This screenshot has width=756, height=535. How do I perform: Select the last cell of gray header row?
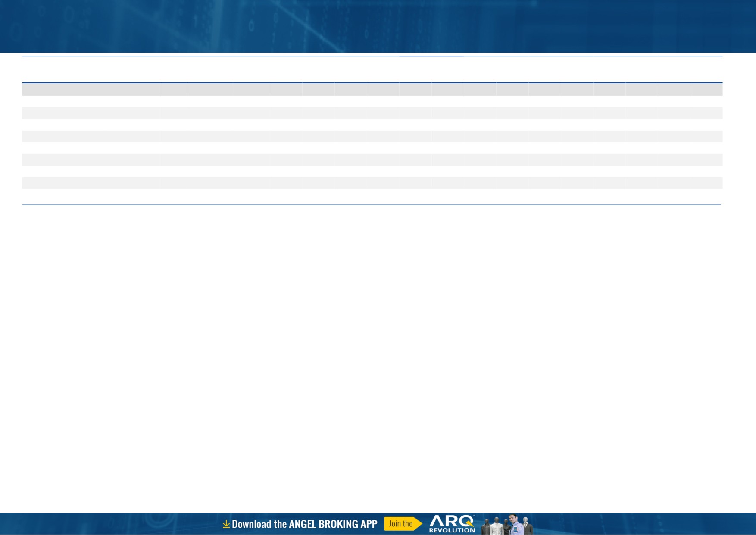[706, 89]
